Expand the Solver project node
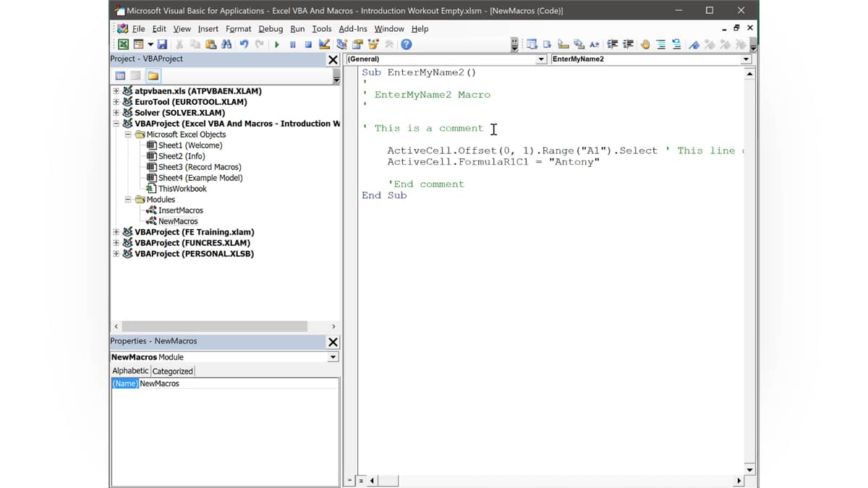This screenshot has height=488, width=868. [x=116, y=113]
